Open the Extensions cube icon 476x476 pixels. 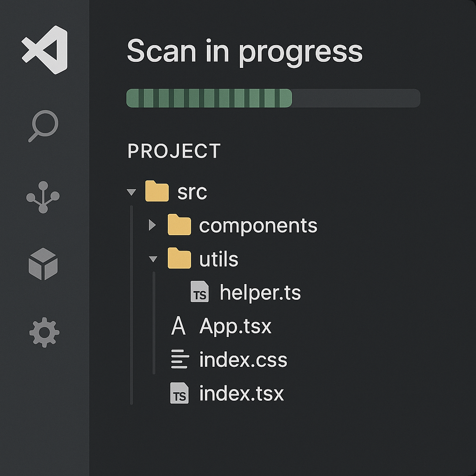pos(43,264)
